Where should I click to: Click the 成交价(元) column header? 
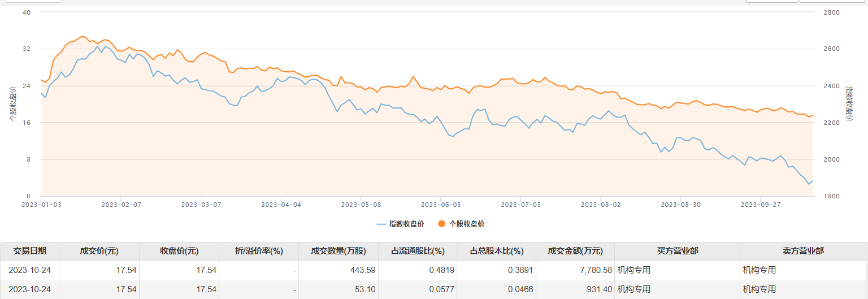coord(99,251)
